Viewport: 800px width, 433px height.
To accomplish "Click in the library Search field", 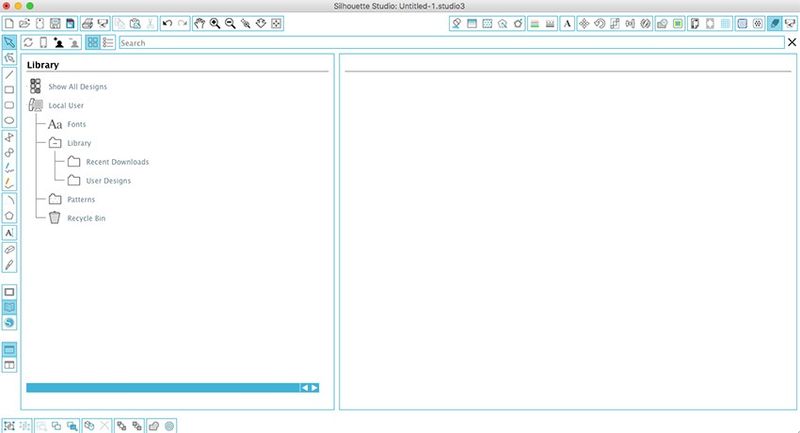I will pyautogui.click(x=452, y=43).
